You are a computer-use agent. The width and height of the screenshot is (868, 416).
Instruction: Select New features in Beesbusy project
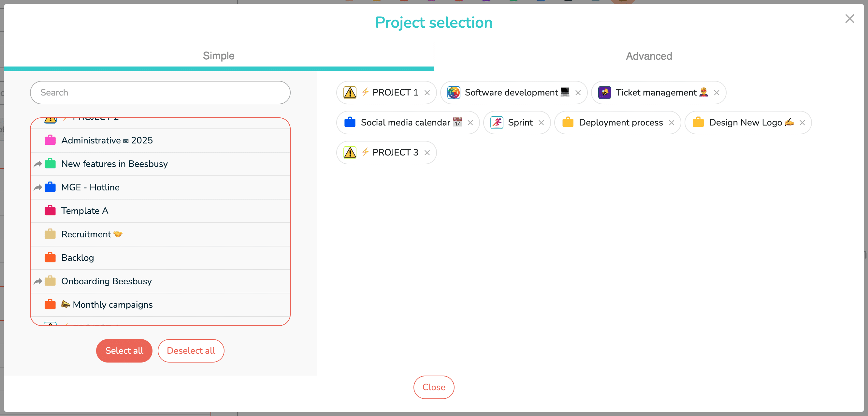click(x=160, y=164)
